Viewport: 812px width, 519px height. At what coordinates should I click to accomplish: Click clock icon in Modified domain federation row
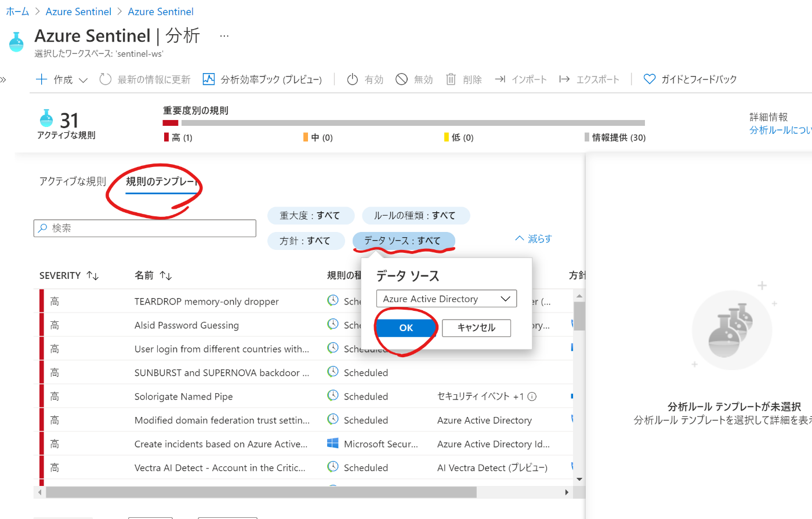pyautogui.click(x=333, y=419)
